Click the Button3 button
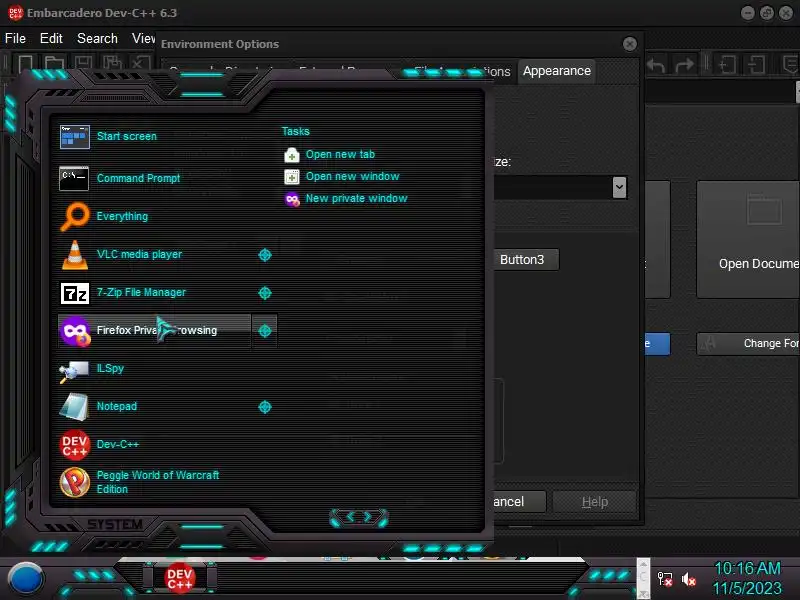 click(524, 260)
